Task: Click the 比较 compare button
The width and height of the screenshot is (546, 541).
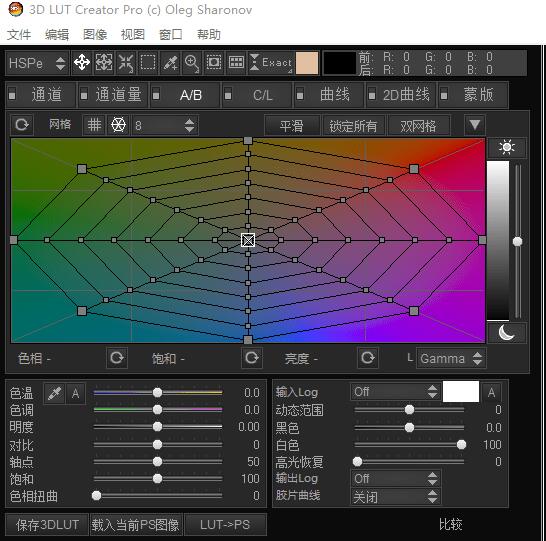Action: pyautogui.click(x=451, y=525)
